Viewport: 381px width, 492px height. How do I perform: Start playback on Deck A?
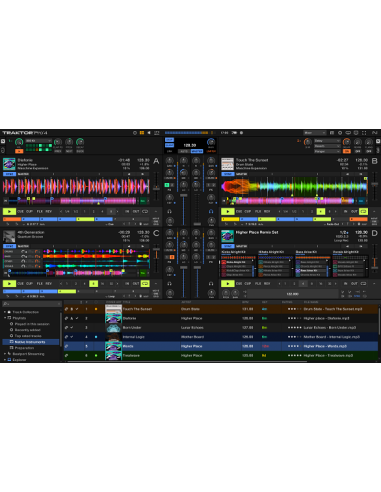[x=9, y=211]
